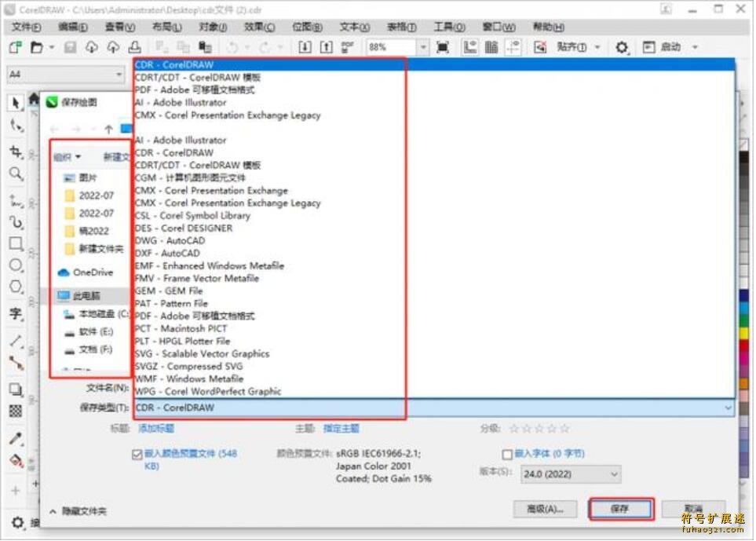Select the Connector tool
Image resolution: width=756 pixels, height=541 pixels.
coord(16,363)
